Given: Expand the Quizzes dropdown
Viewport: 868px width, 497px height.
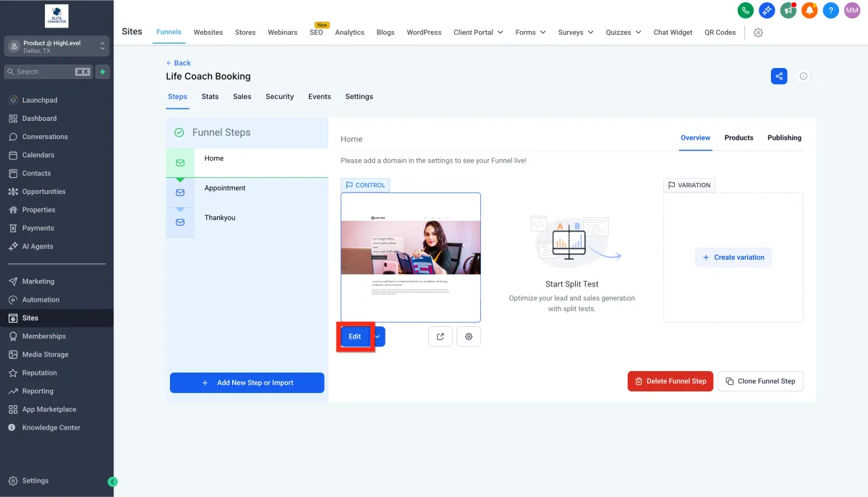Looking at the screenshot, I should pyautogui.click(x=624, y=33).
